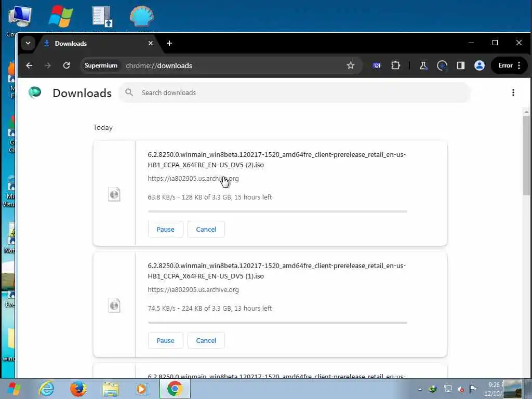
Task: Open the Windows Start button
Action: pos(14,389)
